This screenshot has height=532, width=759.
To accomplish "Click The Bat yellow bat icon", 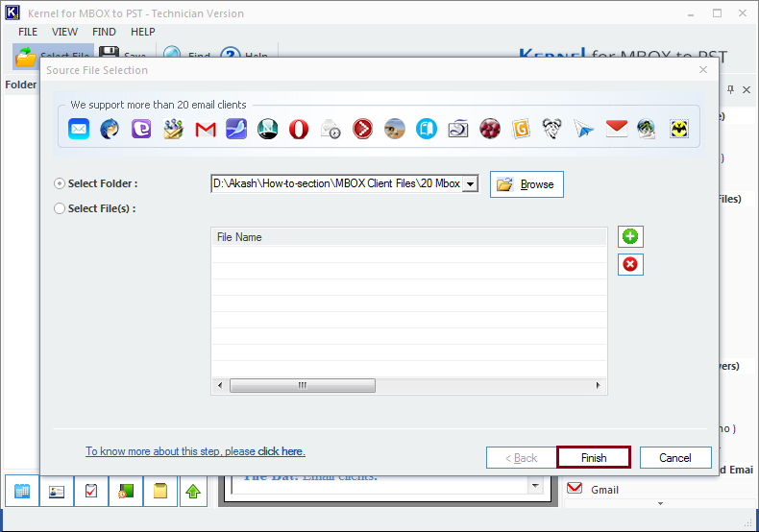I will tap(679, 129).
